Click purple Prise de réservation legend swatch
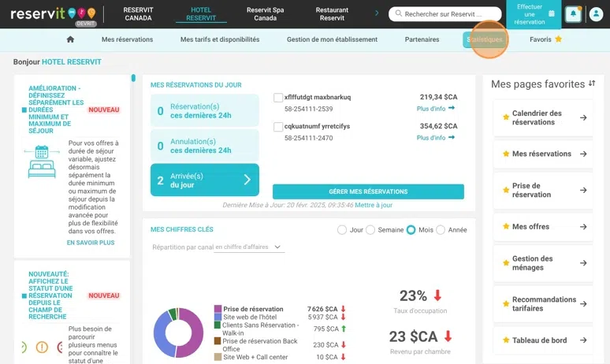This screenshot has width=610, height=364. coord(218,309)
